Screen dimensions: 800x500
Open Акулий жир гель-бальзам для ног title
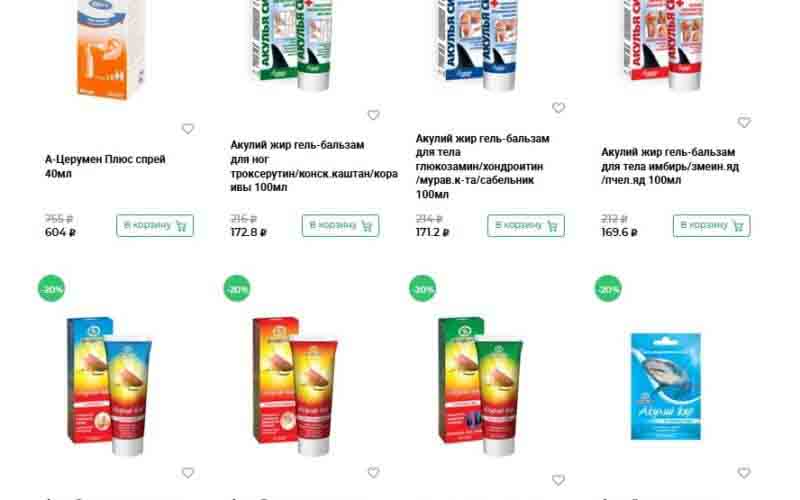(x=314, y=166)
